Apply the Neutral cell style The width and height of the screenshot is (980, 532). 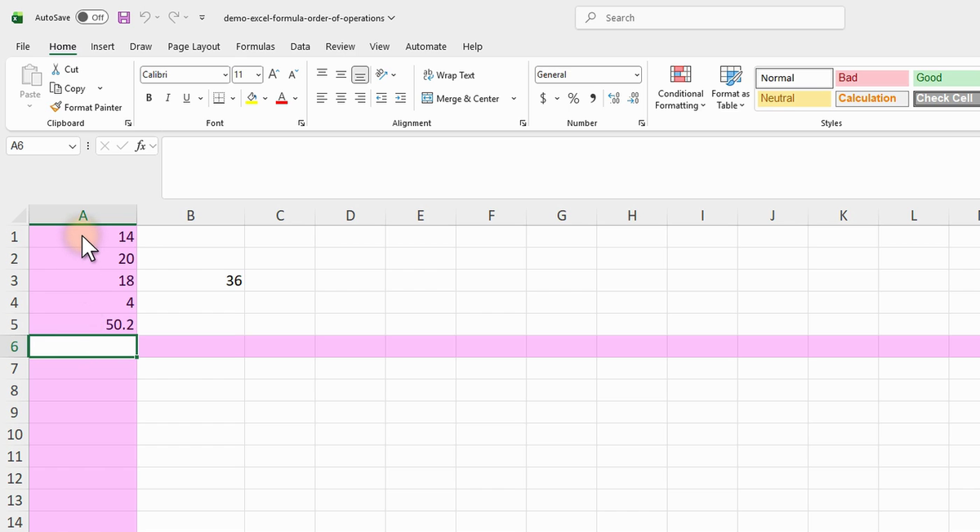pos(794,98)
